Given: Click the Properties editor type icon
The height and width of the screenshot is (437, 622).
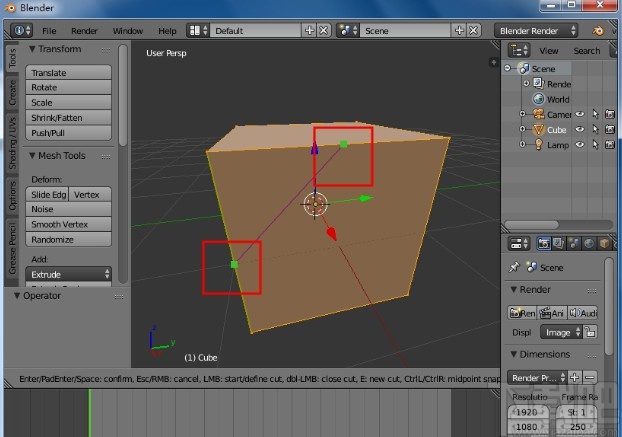Looking at the screenshot, I should [x=519, y=243].
